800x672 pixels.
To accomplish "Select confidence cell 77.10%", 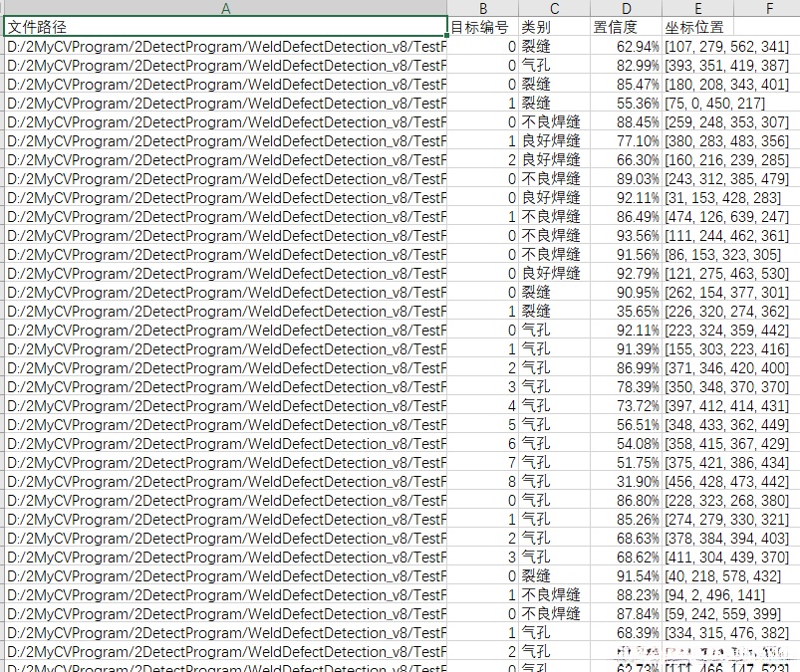I will coord(627,140).
